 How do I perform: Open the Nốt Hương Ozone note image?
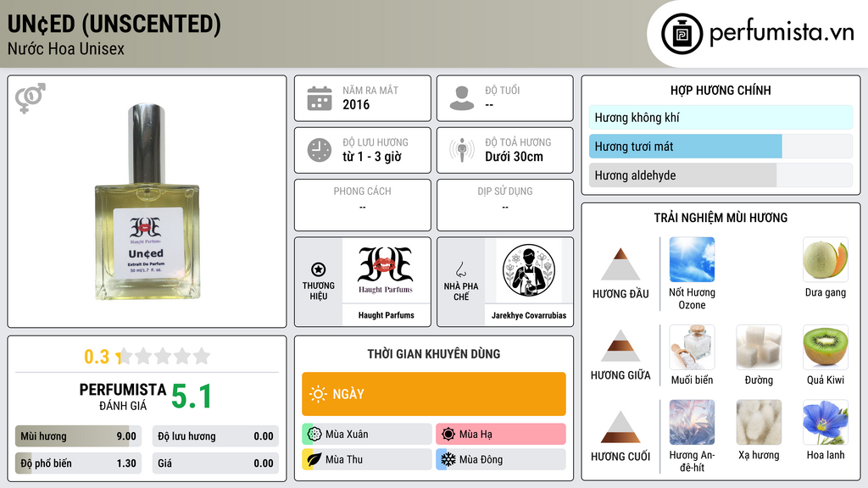[692, 259]
